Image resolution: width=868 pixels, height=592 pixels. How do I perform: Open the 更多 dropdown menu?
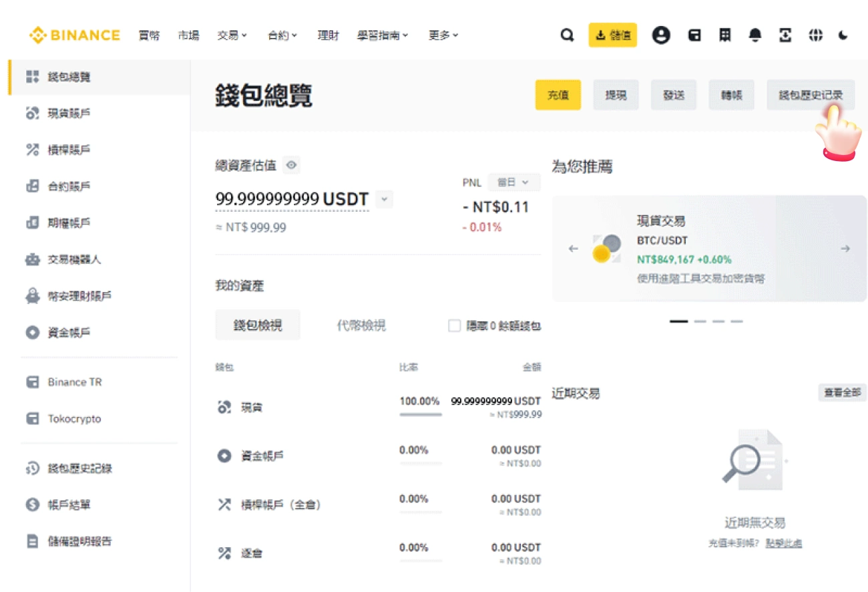coord(442,35)
